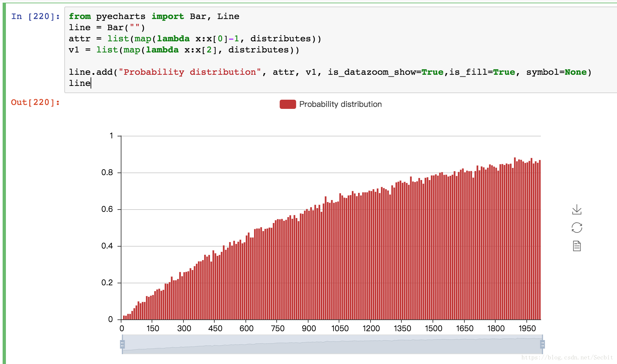Click the y-axis label 0.2

pyautogui.click(x=107, y=283)
